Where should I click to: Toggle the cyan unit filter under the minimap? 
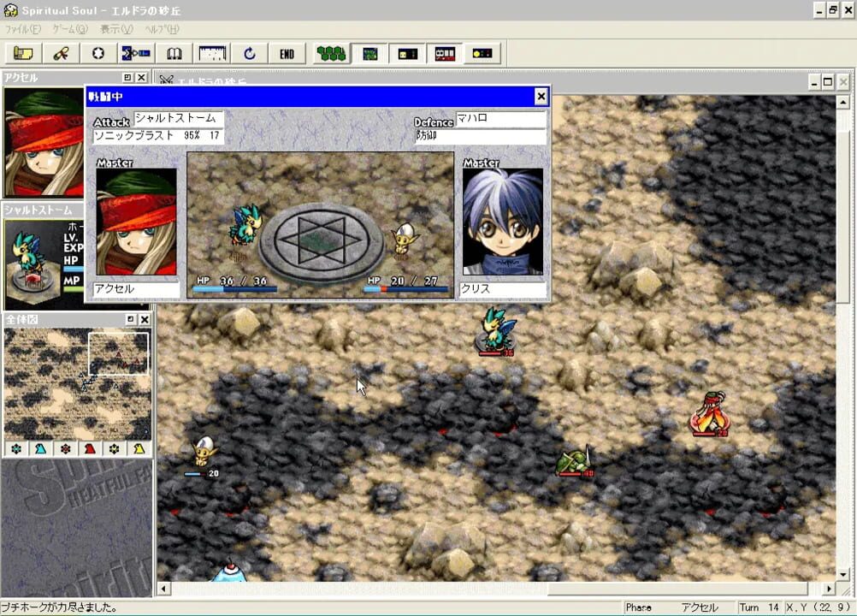(x=15, y=448)
